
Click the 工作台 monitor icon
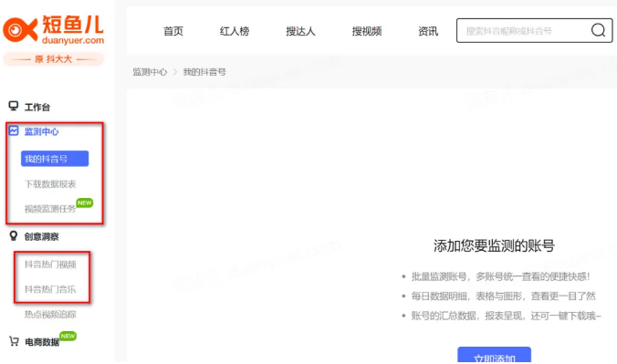point(14,106)
